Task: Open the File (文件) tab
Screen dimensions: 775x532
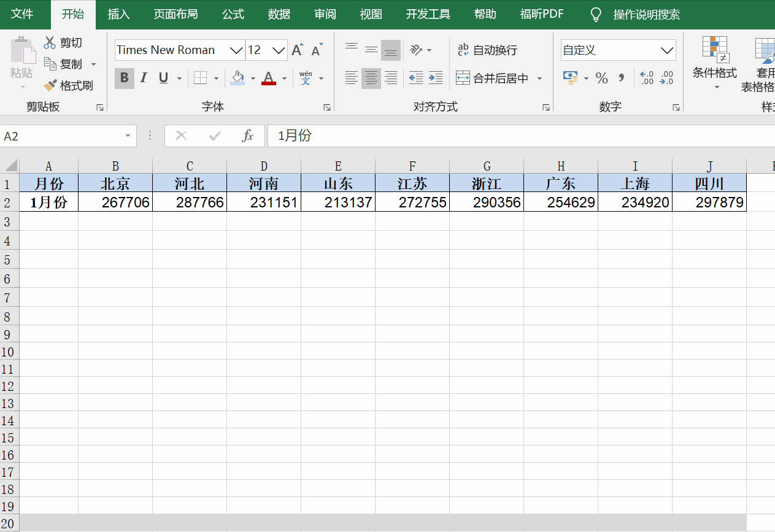Action: pyautogui.click(x=22, y=14)
